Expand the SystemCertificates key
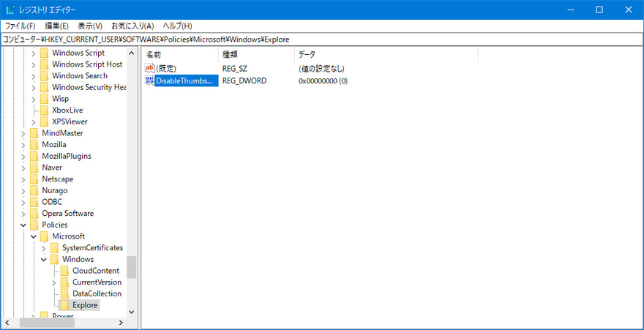Image resolution: width=644 pixels, height=330 pixels. tap(44, 248)
